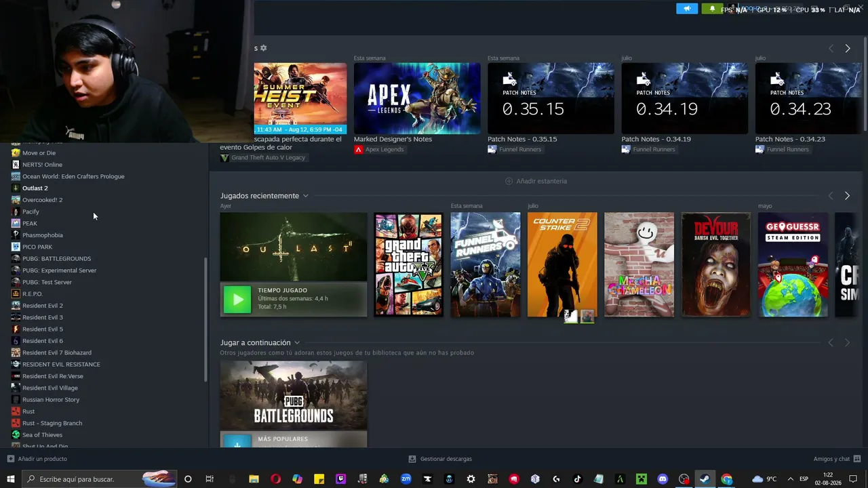Viewport: 868px width, 488px height.
Task: Go to next page of news shelf
Action: 848,48
